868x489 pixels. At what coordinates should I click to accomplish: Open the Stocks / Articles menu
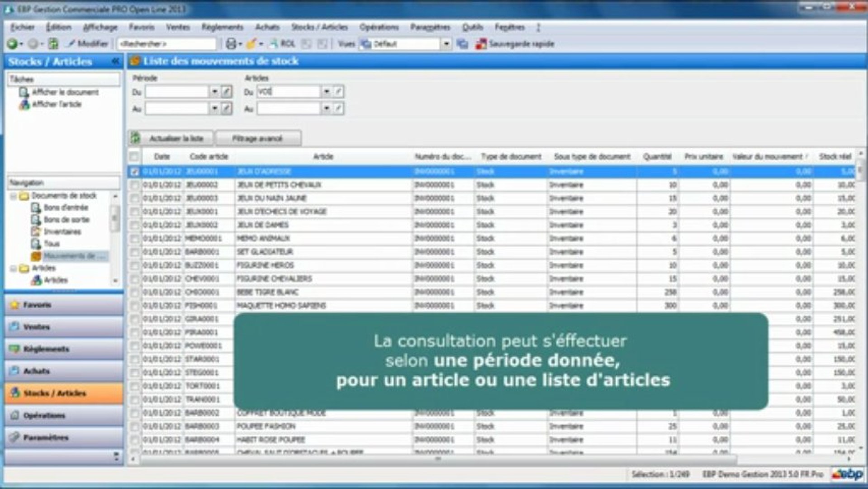(319, 27)
